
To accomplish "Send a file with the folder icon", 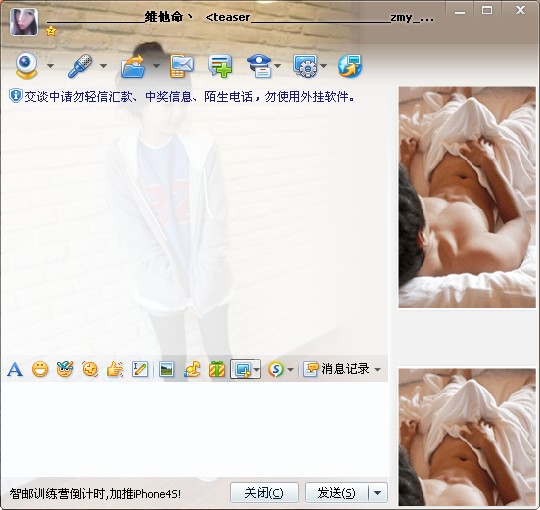I will 133,66.
